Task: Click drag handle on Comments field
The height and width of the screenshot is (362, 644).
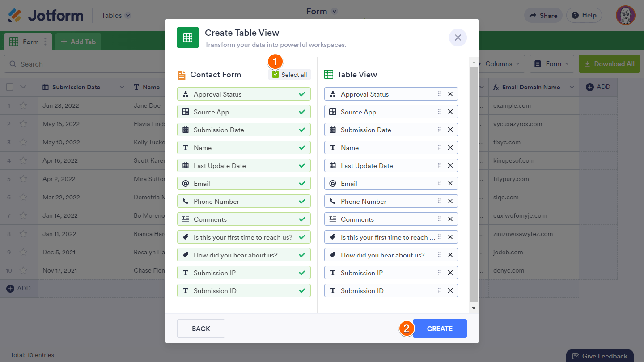Action: click(440, 219)
